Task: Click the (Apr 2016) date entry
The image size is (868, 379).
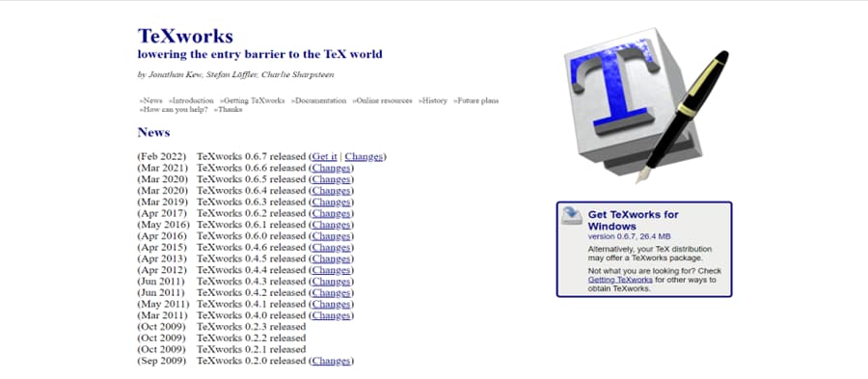Action: point(162,235)
